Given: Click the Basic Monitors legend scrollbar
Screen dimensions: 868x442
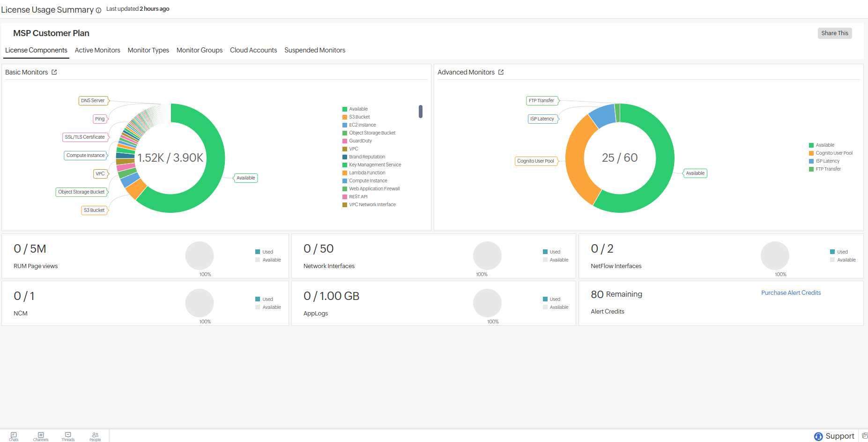Looking at the screenshot, I should [421, 112].
